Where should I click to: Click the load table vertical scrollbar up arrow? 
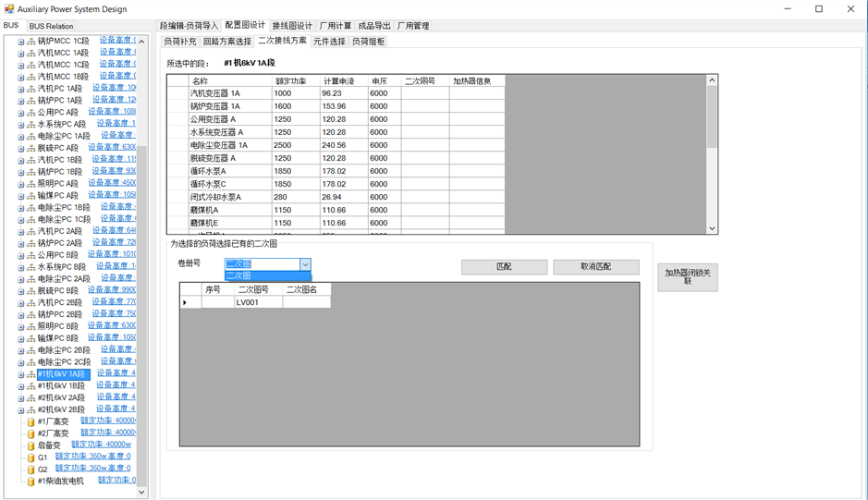pyautogui.click(x=712, y=80)
